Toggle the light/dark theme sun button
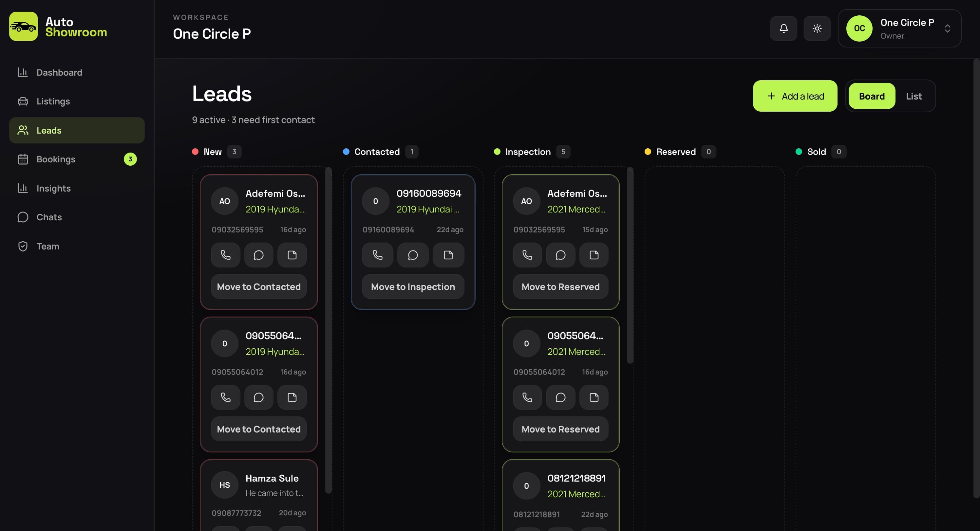The width and height of the screenshot is (980, 531). coord(817,28)
